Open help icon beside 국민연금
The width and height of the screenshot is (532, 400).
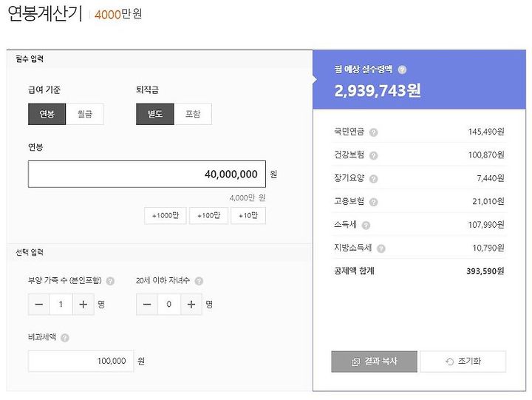pyautogui.click(x=374, y=132)
